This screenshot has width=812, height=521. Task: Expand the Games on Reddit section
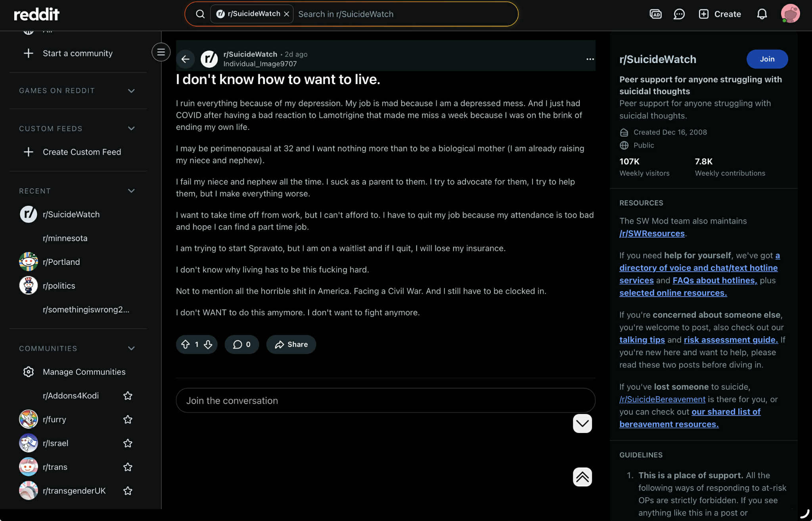tap(131, 91)
